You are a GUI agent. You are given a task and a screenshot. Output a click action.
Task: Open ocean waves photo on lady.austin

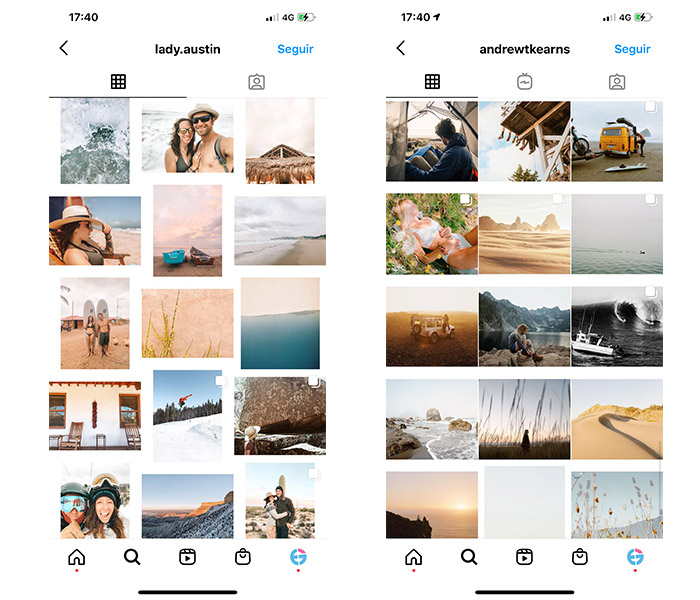click(x=95, y=141)
